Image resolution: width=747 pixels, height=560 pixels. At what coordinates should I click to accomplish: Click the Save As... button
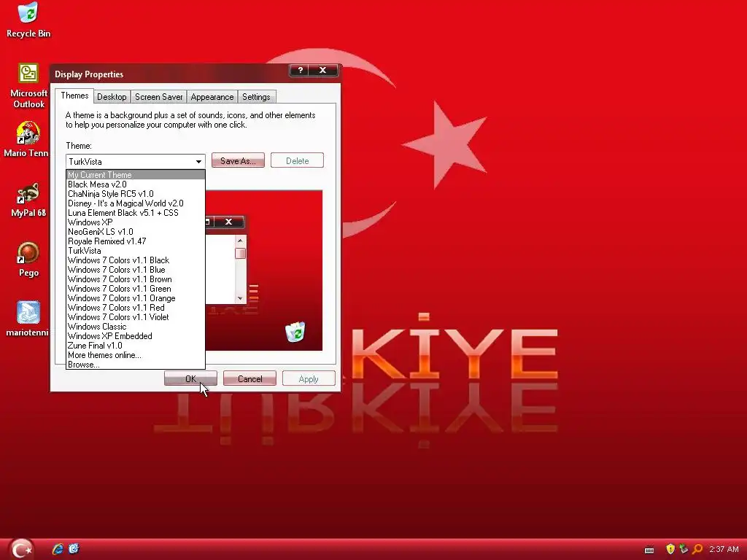point(238,161)
